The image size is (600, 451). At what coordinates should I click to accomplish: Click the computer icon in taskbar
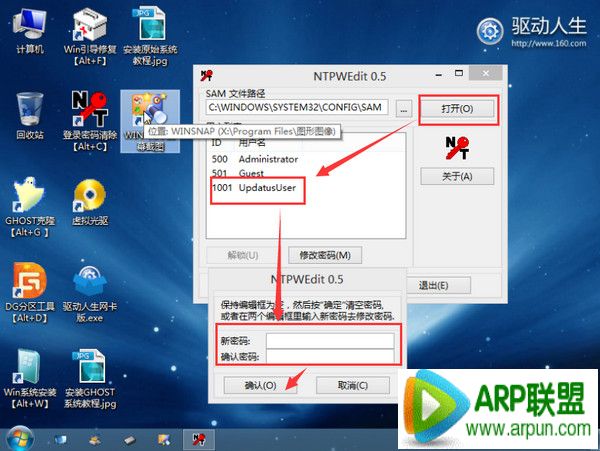60,440
